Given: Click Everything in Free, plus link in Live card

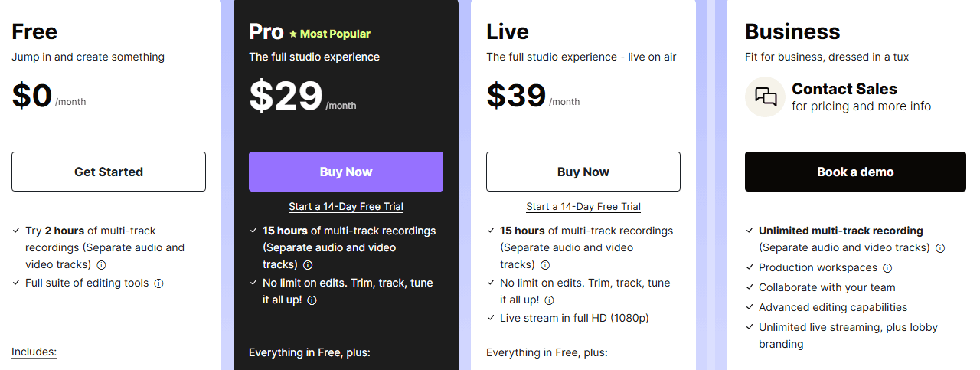Looking at the screenshot, I should [547, 352].
